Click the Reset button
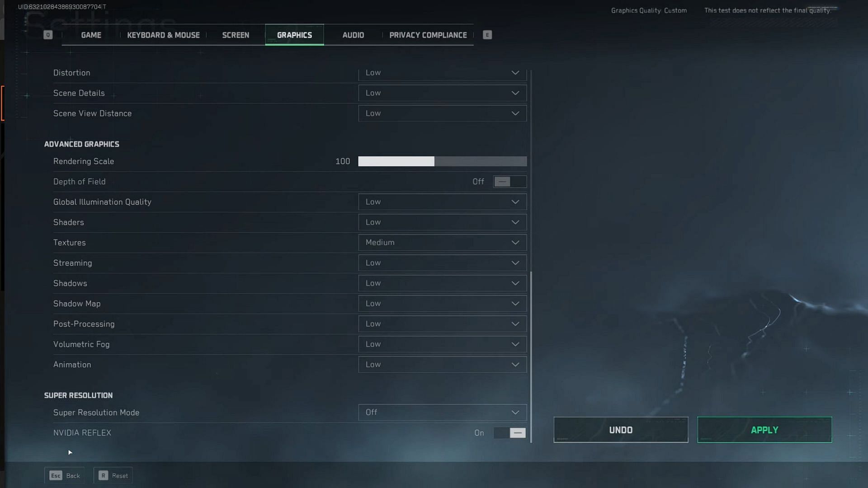The height and width of the screenshot is (488, 868). [x=114, y=475]
